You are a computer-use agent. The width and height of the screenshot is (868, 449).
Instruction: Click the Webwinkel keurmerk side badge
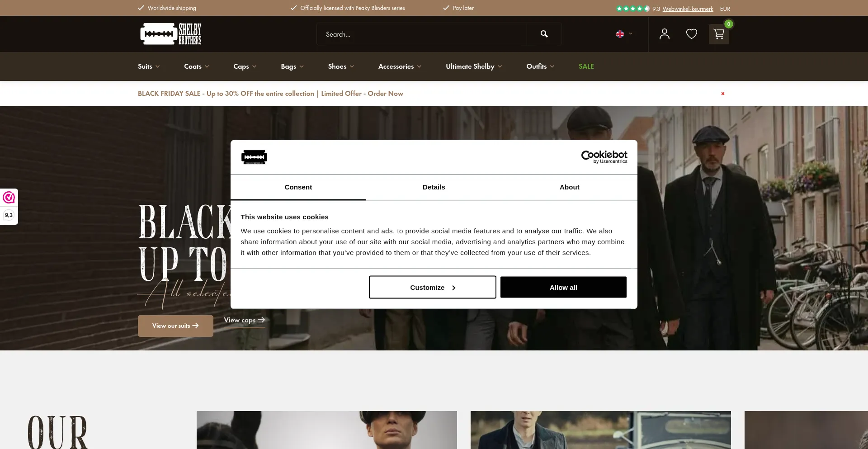(x=9, y=206)
